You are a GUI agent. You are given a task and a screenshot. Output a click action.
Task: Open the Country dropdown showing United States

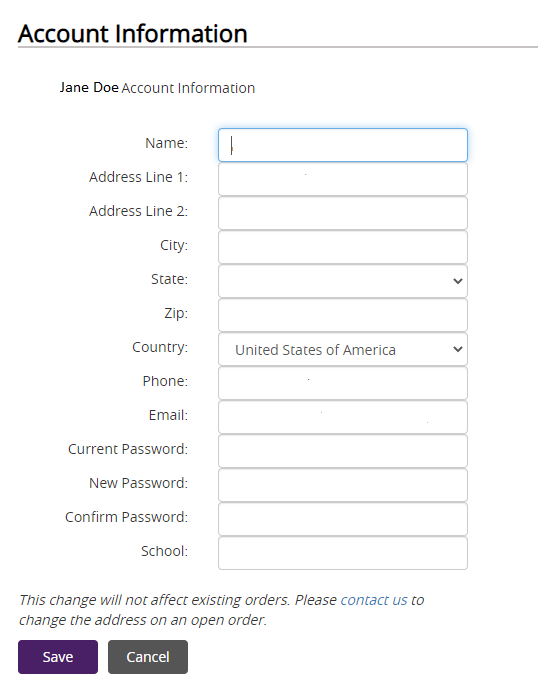click(x=343, y=349)
